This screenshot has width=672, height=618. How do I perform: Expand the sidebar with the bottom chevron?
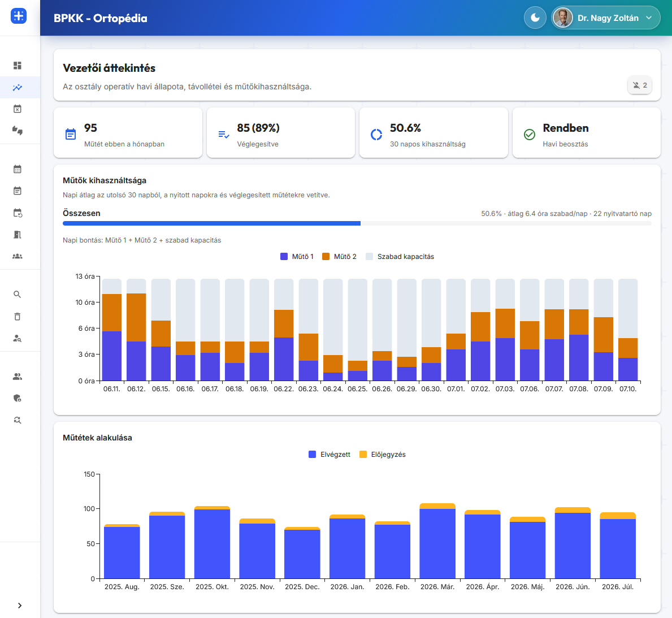[20, 606]
